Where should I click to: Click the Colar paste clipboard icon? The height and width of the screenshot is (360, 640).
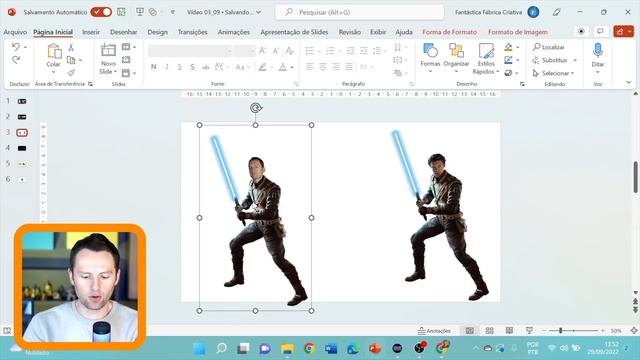[x=53, y=51]
